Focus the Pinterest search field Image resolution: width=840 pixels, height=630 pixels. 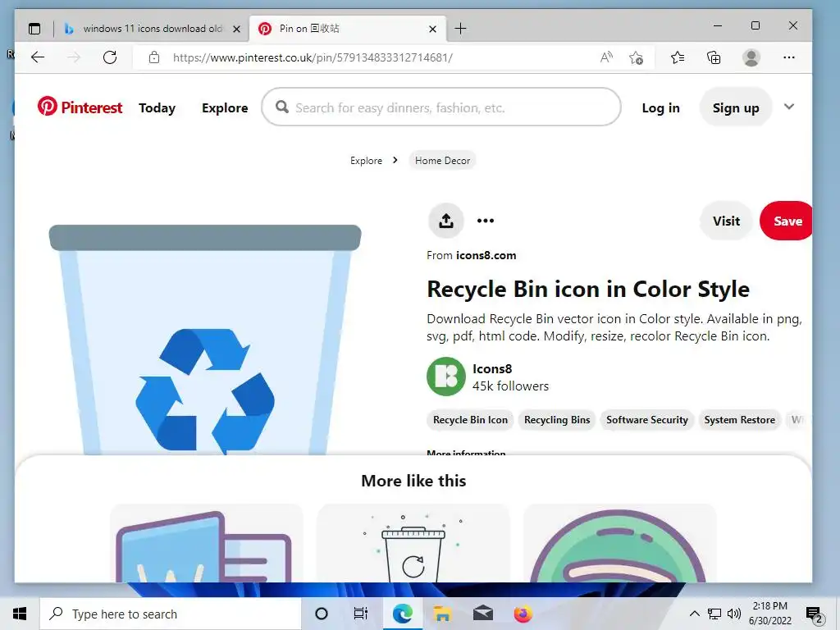pos(441,107)
